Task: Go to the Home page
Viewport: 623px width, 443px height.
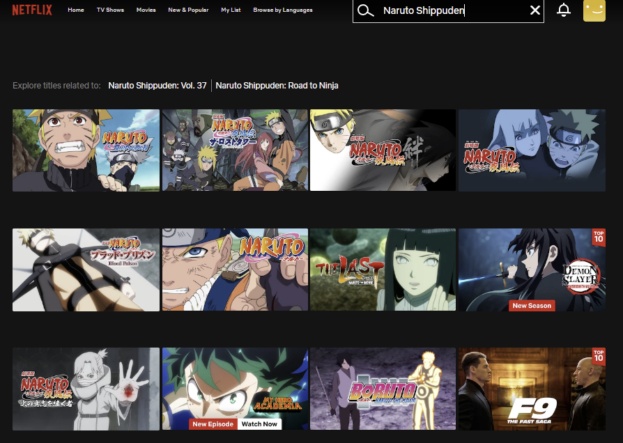Action: click(76, 10)
